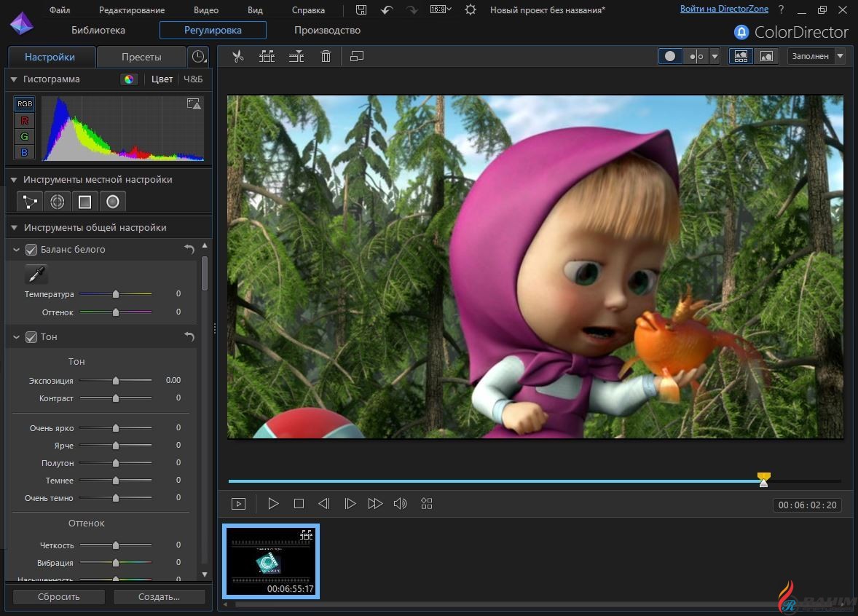Click the question mark help icon
Screen dimensions: 858x616
click(x=782, y=10)
